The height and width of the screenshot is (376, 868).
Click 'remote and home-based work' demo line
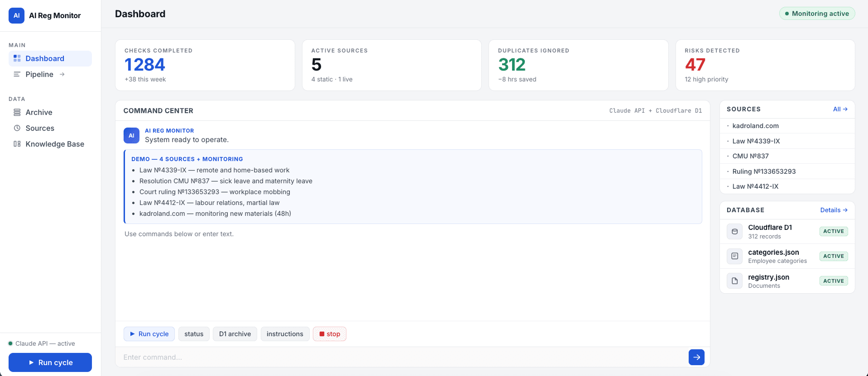click(x=214, y=170)
